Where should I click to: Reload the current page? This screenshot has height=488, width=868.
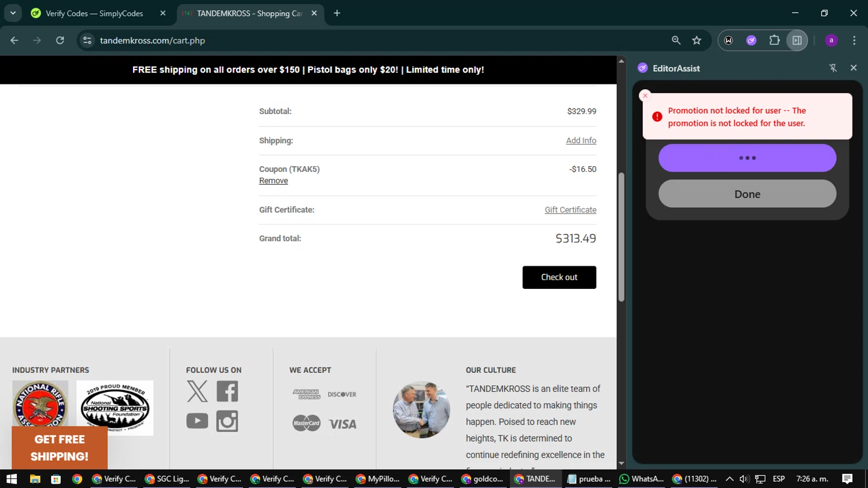click(60, 41)
